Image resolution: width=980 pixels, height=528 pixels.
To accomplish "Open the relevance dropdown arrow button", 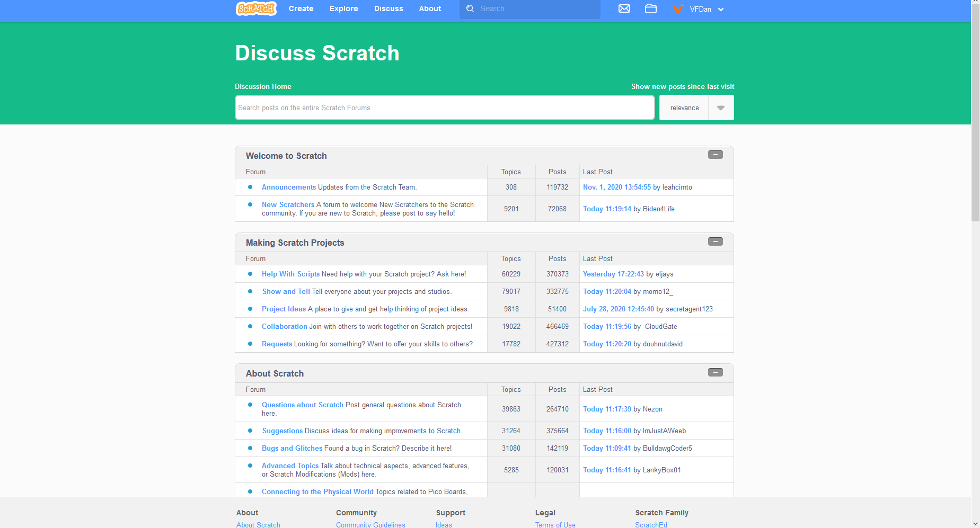I will (x=721, y=108).
